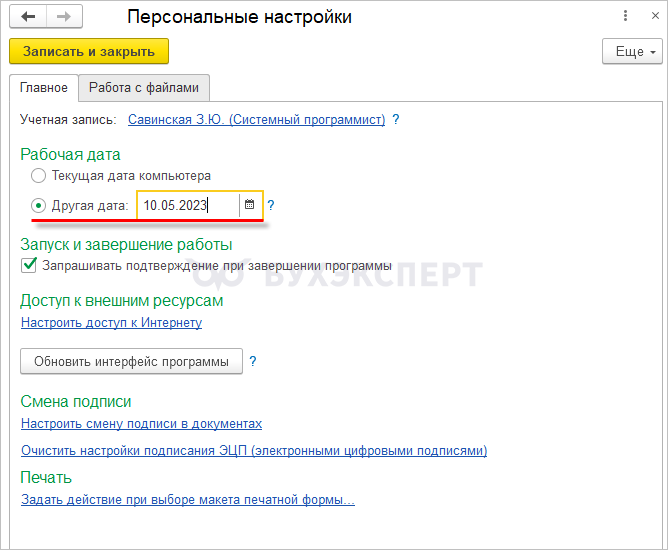
Task: Open Настроить смену подписи в документах link
Action: tap(141, 423)
